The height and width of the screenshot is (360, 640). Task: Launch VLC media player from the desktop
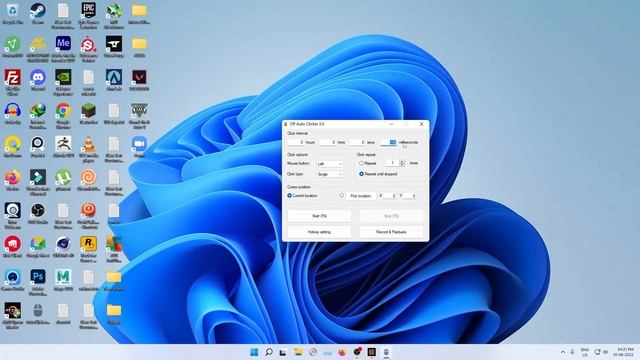point(89,149)
